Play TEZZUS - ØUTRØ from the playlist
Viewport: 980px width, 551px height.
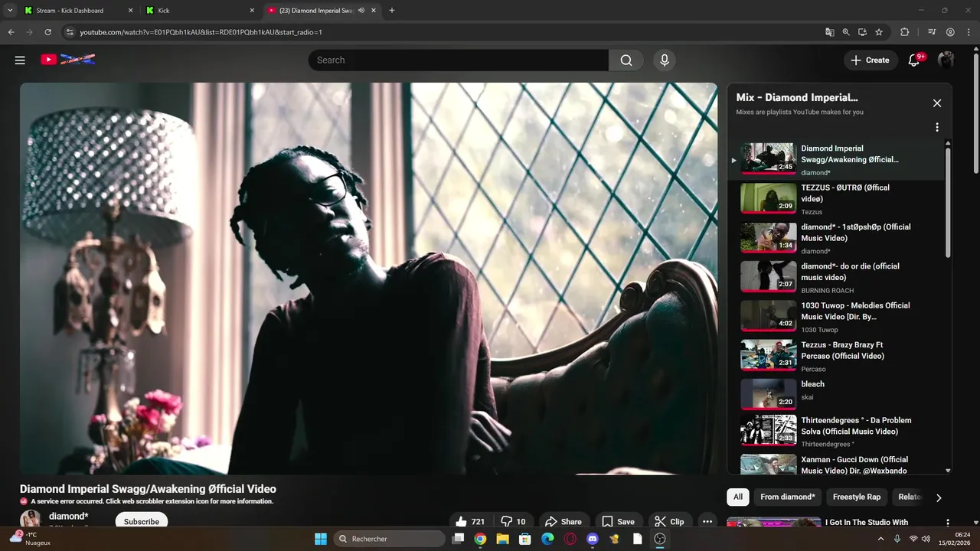point(836,199)
